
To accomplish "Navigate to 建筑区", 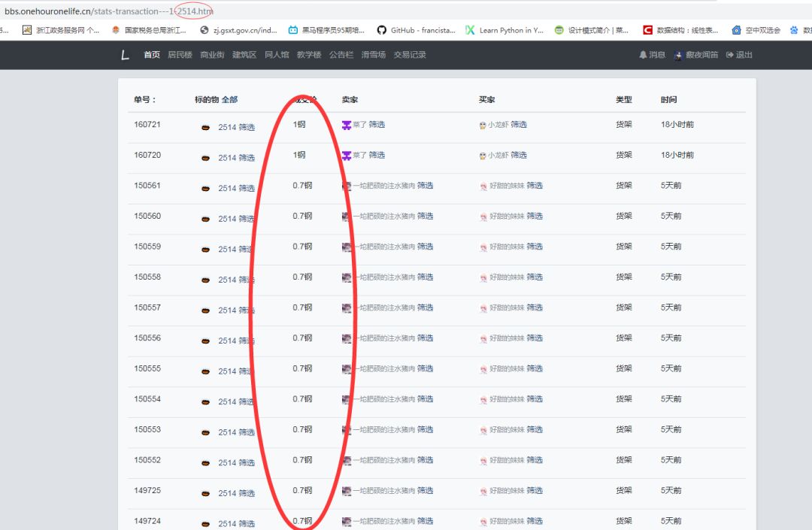I will (x=244, y=55).
